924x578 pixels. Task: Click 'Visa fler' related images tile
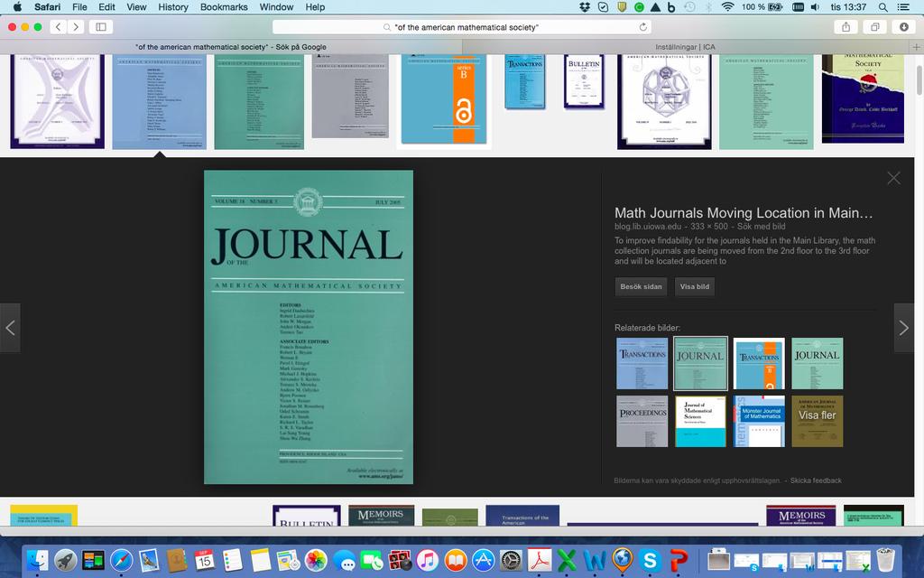817,421
